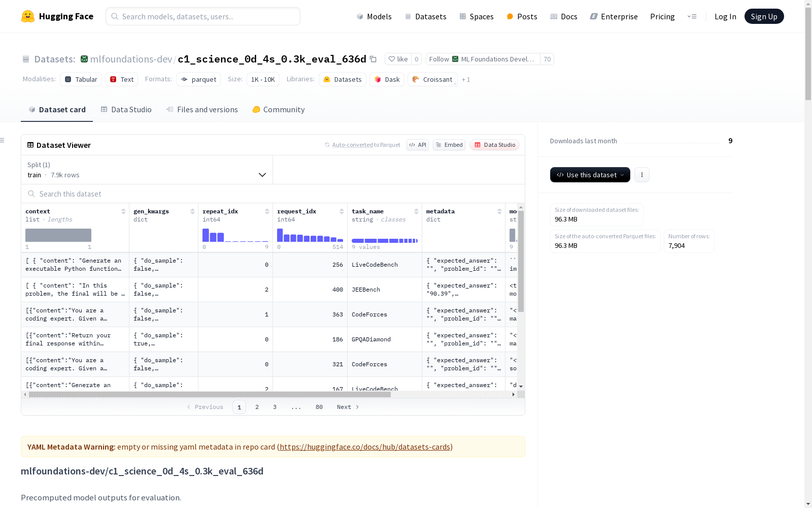Switch to the Data Studio tab
Screen dimensions: 812x508
pos(126,110)
